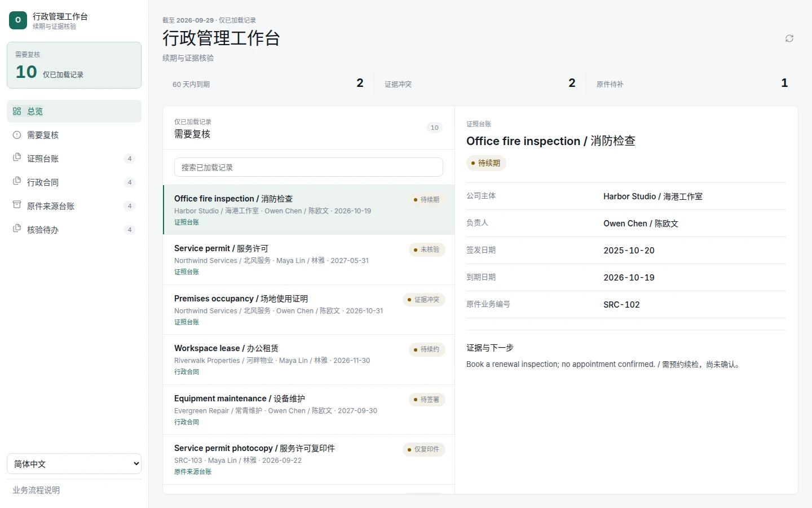
Task: Click the 核验待办 document icon in sidebar
Action: click(17, 229)
